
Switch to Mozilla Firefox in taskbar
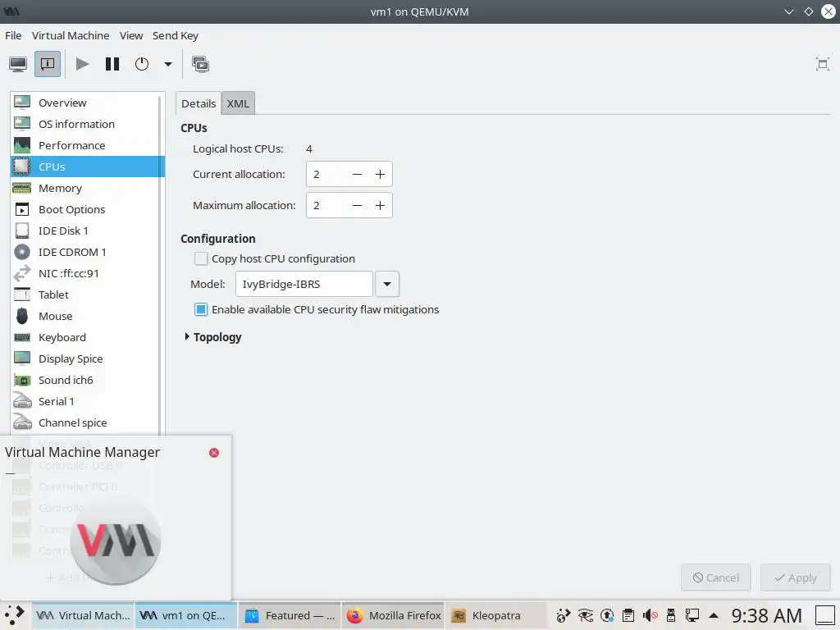pos(393,615)
